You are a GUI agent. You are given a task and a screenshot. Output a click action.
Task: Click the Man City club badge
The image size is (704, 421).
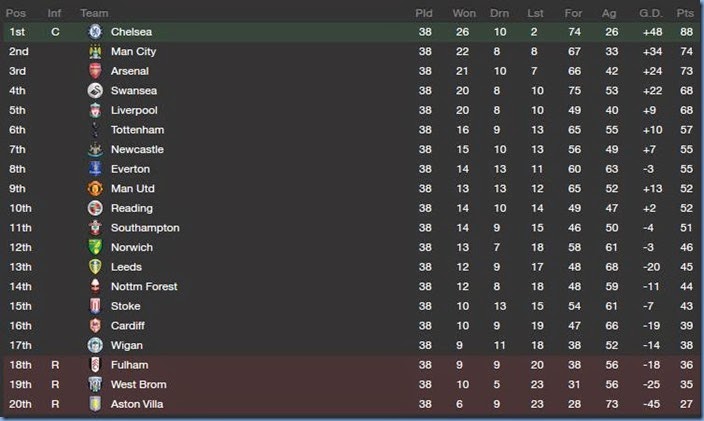pyautogui.click(x=95, y=52)
